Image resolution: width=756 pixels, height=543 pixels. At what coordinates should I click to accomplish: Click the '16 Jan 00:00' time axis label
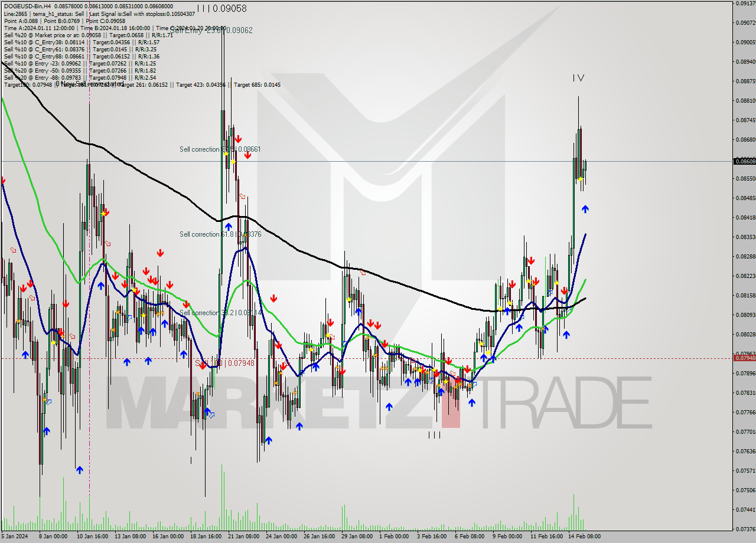168,537
